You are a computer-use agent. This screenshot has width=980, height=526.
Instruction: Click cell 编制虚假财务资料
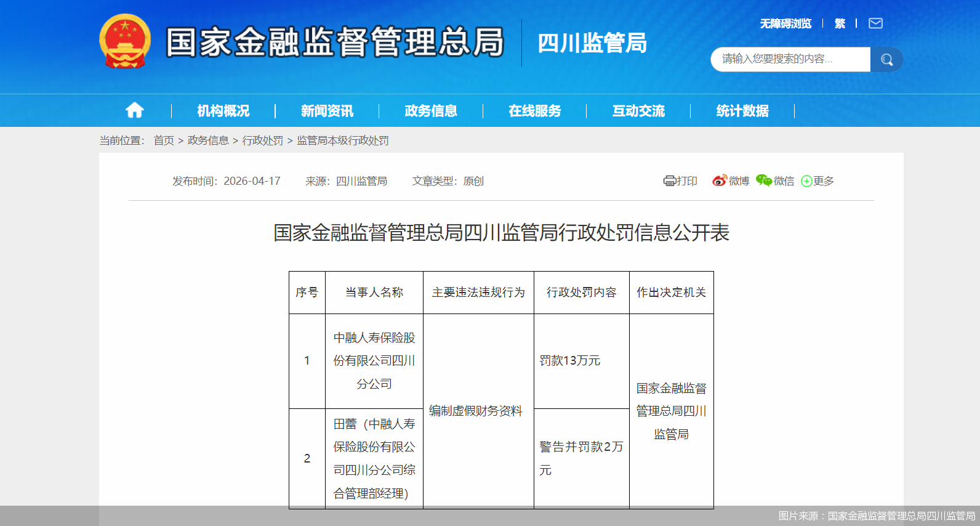478,411
